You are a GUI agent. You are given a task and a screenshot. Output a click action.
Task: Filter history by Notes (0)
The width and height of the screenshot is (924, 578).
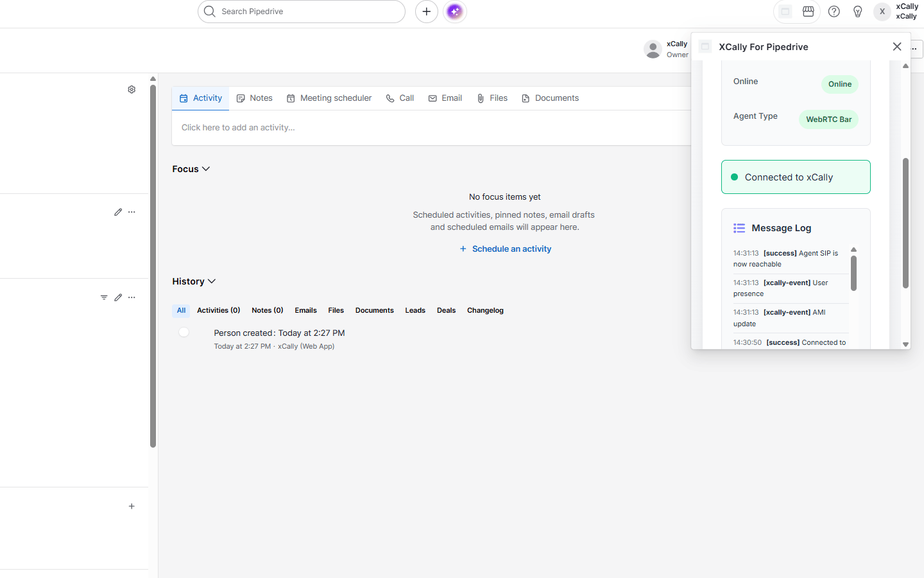[x=268, y=311]
